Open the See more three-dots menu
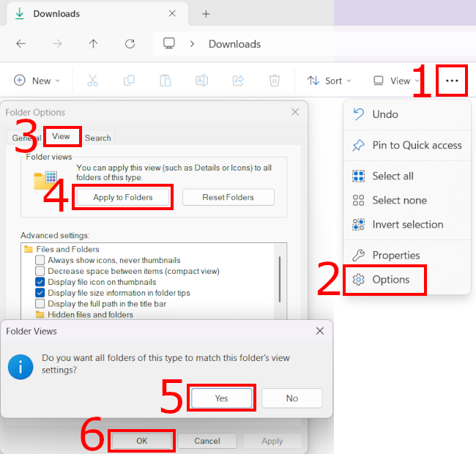Viewport: 476px width, 454px height. 452,81
